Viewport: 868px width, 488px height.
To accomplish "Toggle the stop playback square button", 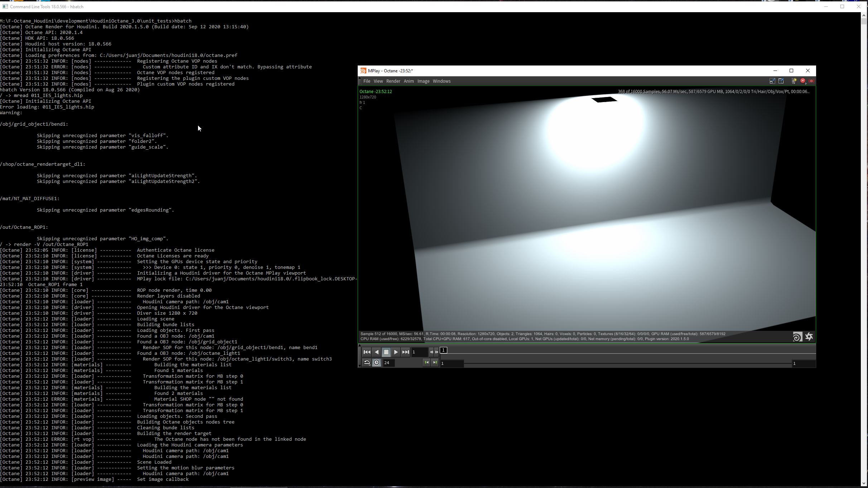I will tap(386, 352).
